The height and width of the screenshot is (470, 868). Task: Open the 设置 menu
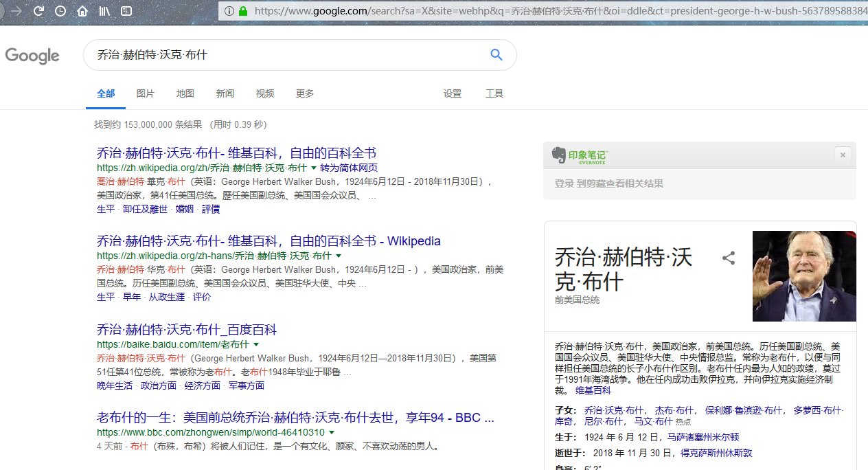point(453,93)
